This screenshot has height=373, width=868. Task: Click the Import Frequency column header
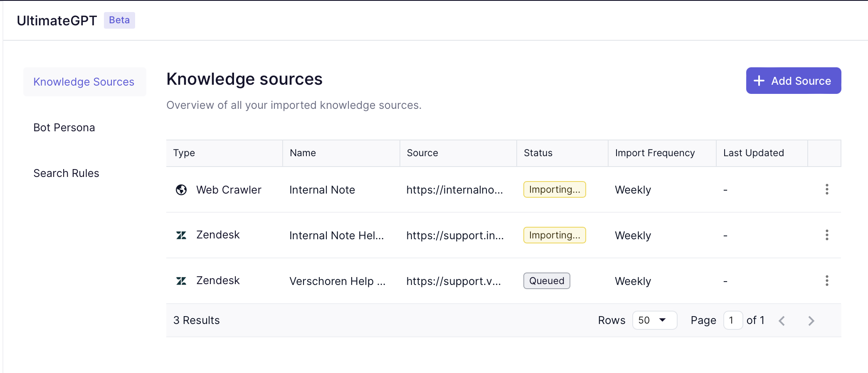point(655,153)
